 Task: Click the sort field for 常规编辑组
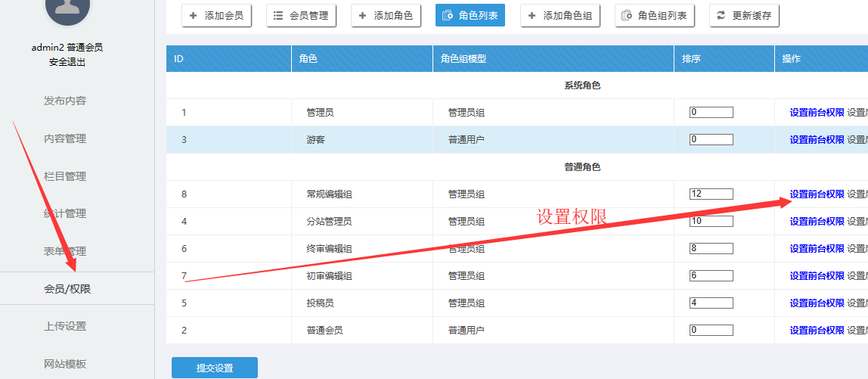(x=711, y=194)
